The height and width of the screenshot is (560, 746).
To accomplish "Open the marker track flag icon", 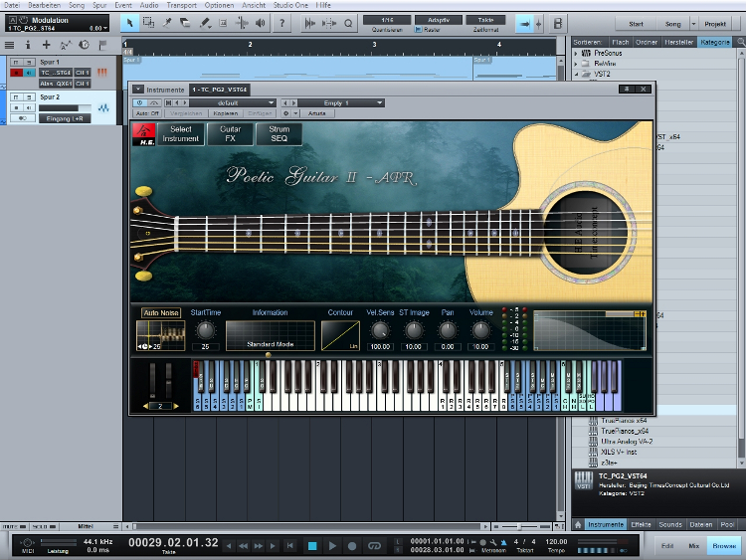I will (x=102, y=45).
